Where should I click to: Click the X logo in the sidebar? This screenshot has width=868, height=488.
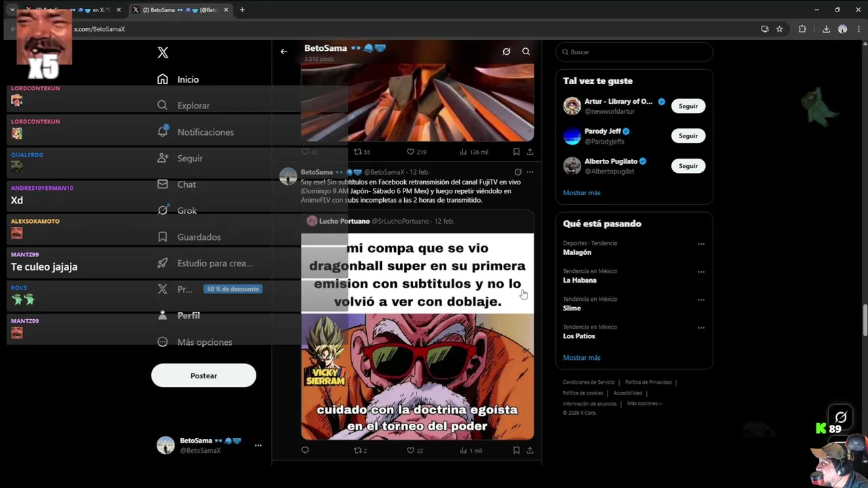click(163, 52)
